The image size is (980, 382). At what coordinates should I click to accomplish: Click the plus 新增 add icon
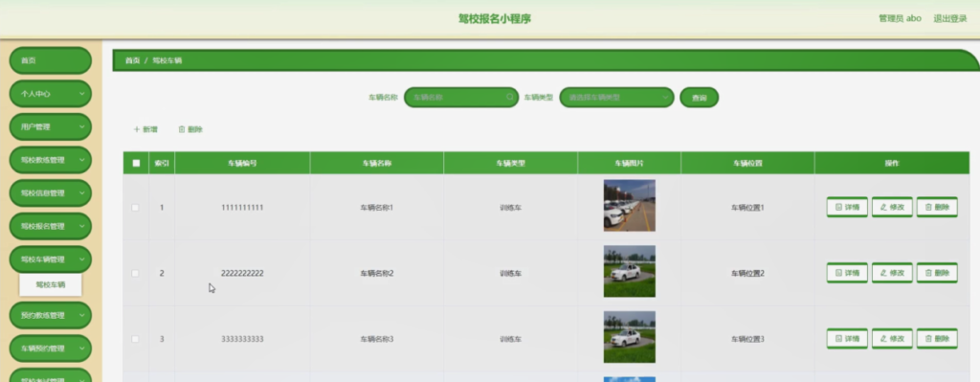pyautogui.click(x=136, y=129)
